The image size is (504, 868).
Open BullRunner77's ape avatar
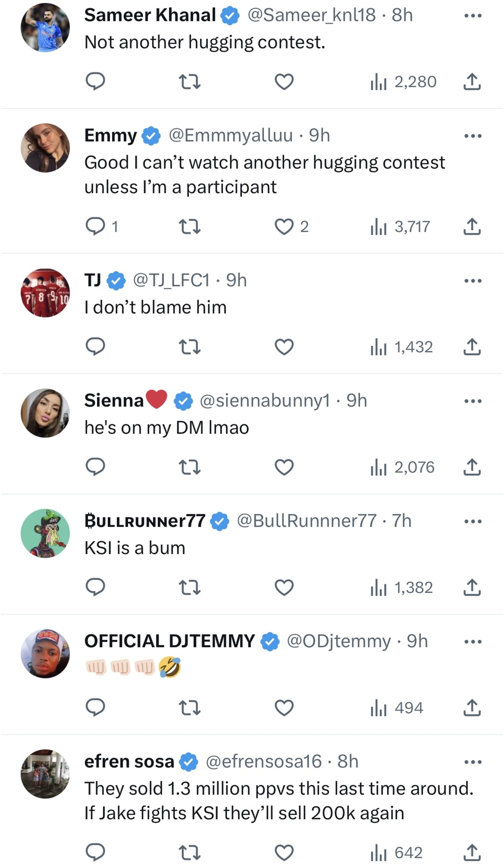[x=45, y=533]
